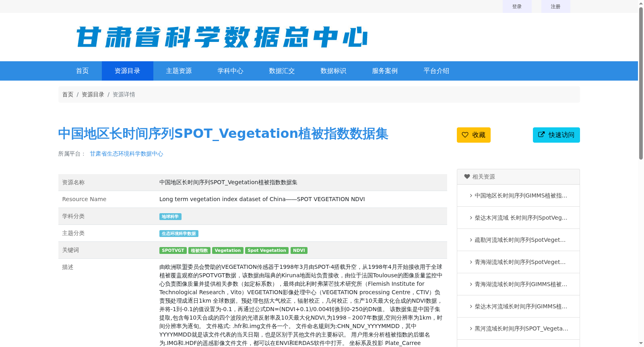Click the 相关资源 panel header
This screenshot has height=347, width=644.
(x=518, y=177)
